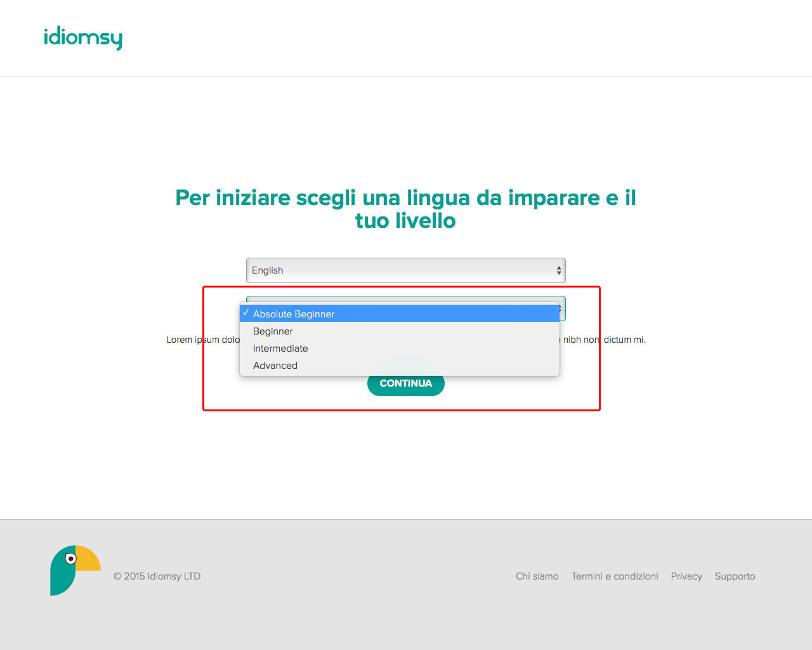Screen dimensions: 812x650
Task: Click the page heading about choosing a language
Action: click(406, 209)
